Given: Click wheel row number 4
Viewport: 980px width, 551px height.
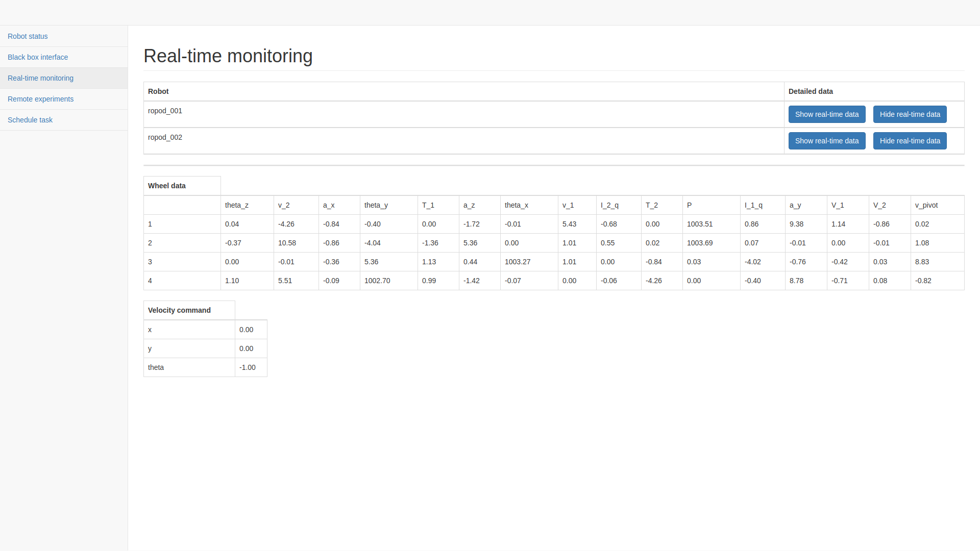Looking at the screenshot, I should [150, 281].
